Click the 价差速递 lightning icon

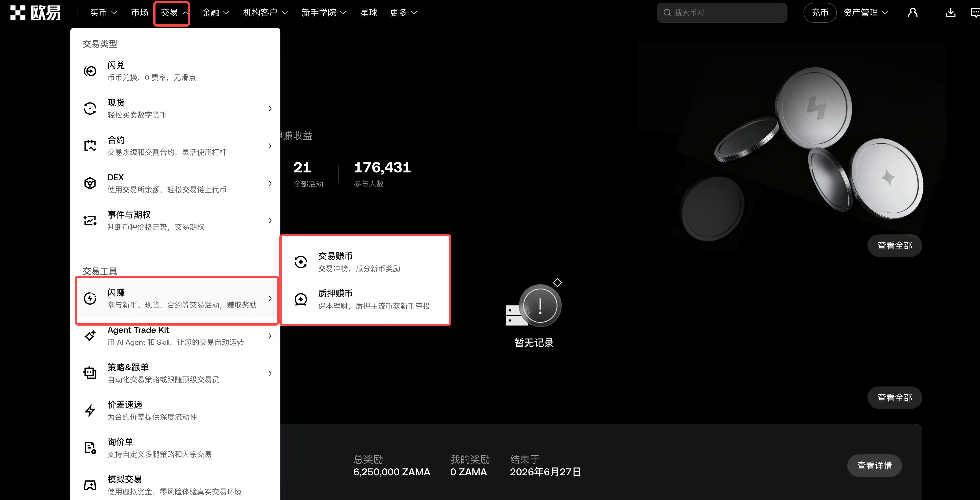90,411
